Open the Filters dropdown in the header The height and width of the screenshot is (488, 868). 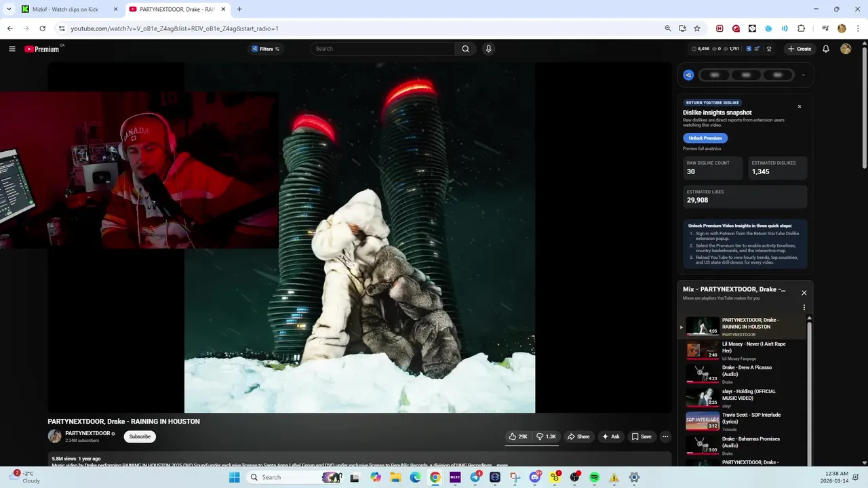(265, 49)
